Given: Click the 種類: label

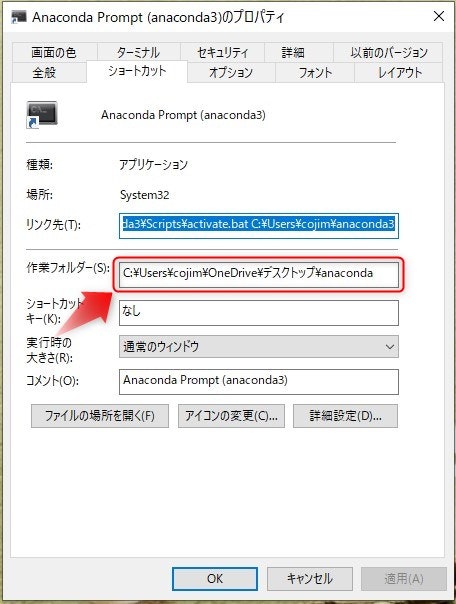Looking at the screenshot, I should tap(40, 165).
